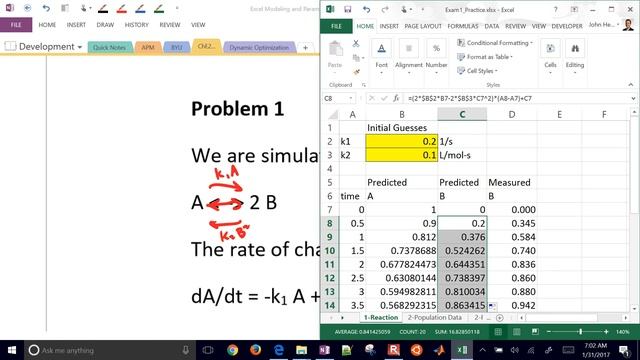Open Chrome from the taskbar
Image resolution: width=640 pixels, height=360 pixels.
[x=233, y=350]
